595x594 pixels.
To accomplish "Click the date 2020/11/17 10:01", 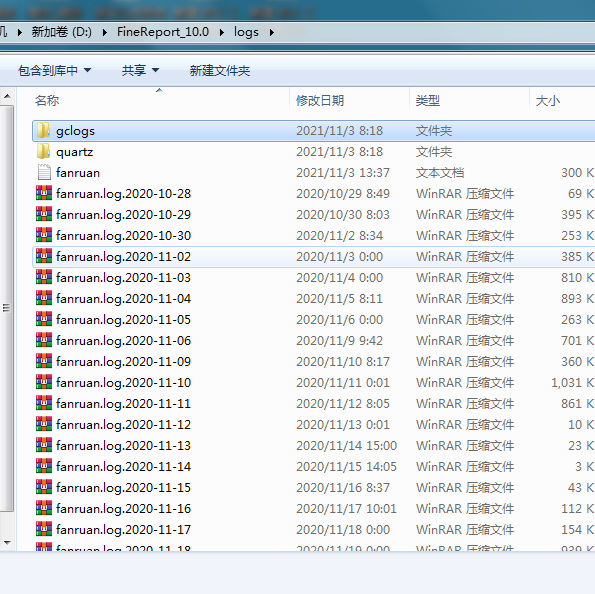I will point(346,508).
